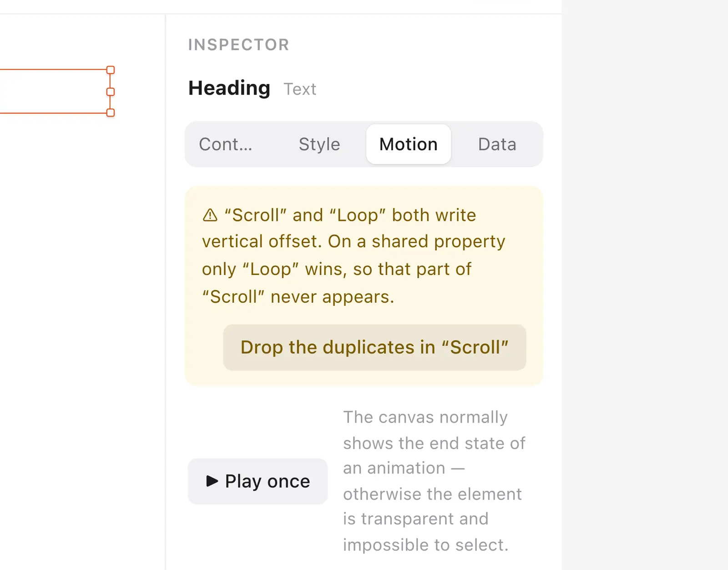Viewport: 728px width, 570px height.
Task: Click the Text type label beside Heading
Action: (x=300, y=89)
